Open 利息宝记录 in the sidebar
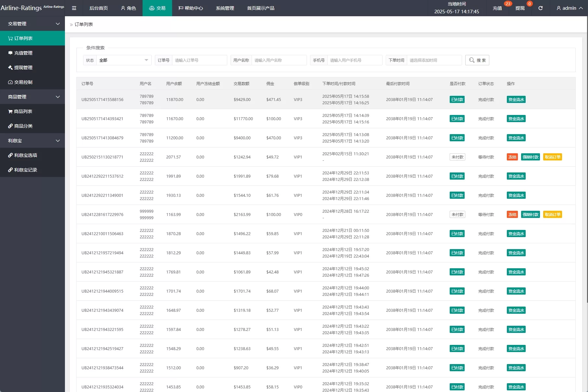The image size is (588, 392). [25, 170]
